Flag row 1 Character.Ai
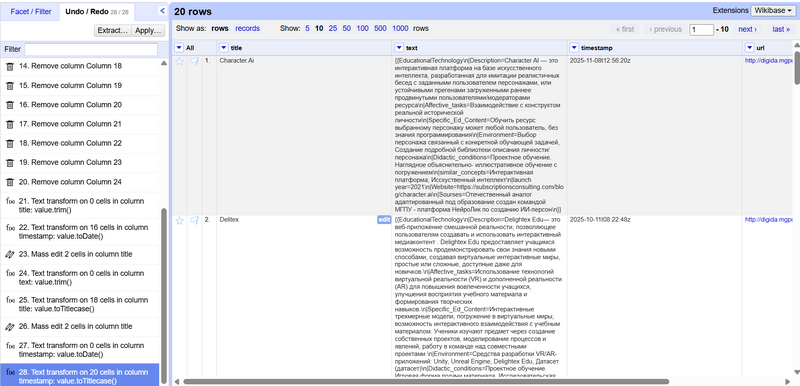 [x=194, y=61]
